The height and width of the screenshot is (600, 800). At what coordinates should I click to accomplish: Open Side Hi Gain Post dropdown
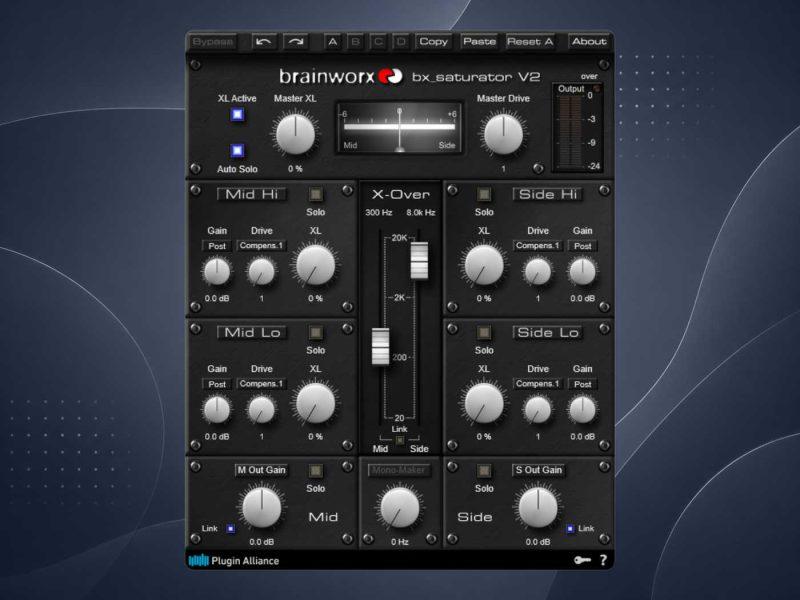pos(583,246)
